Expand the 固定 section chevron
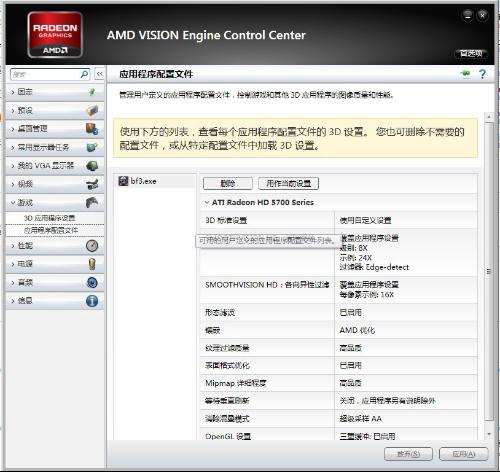Image resolution: width=500 pixels, height=472 pixels. click(x=13, y=92)
